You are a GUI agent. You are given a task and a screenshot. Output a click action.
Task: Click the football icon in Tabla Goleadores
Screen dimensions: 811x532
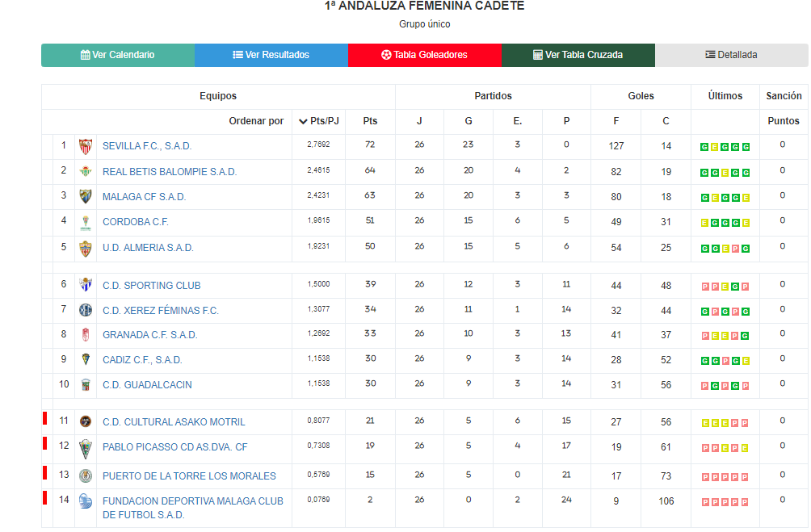(386, 55)
